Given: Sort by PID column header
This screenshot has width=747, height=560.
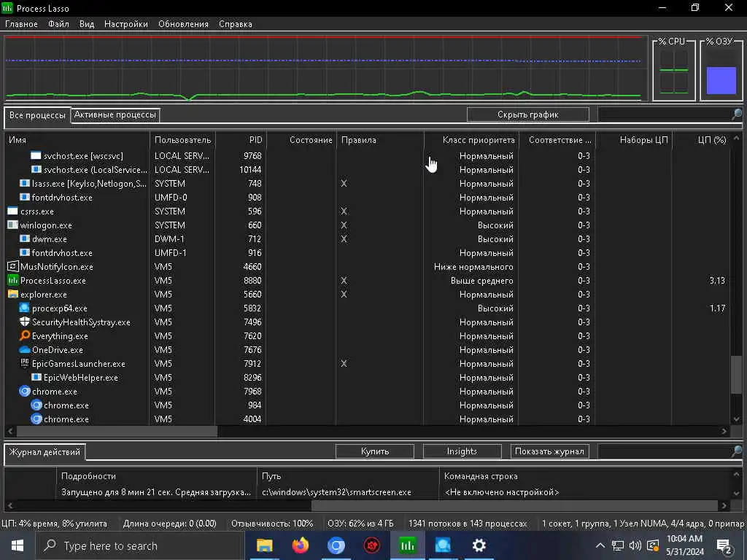Looking at the screenshot, I should (x=241, y=139).
